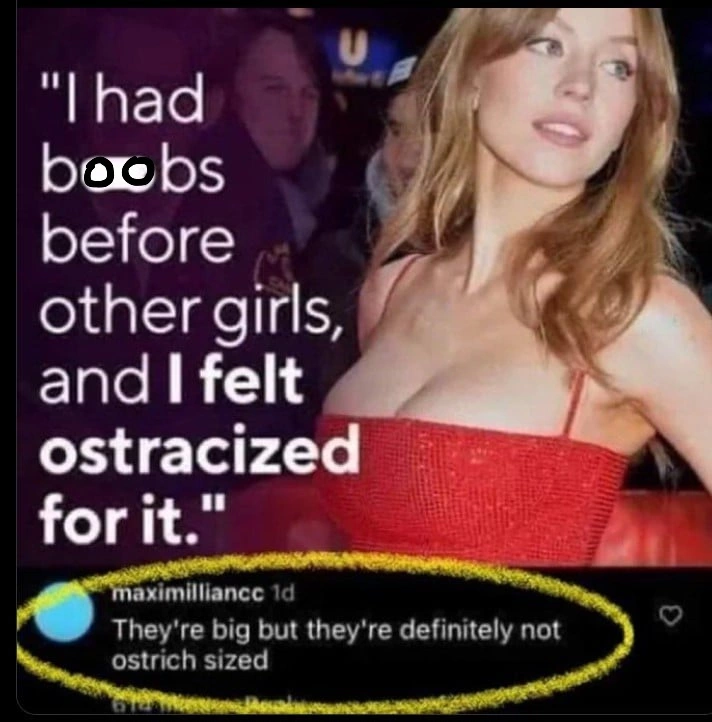Open the maximilliancc username link
712x722 pixels.
click(188, 594)
